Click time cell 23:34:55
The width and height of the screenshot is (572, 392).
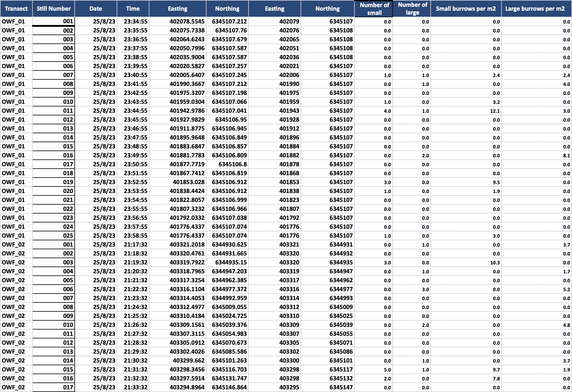(133, 21)
